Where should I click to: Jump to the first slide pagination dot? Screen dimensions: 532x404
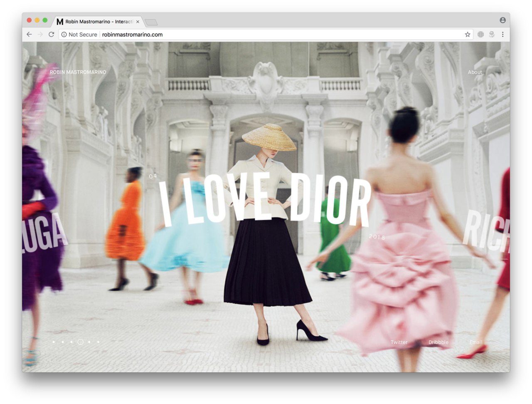click(54, 342)
